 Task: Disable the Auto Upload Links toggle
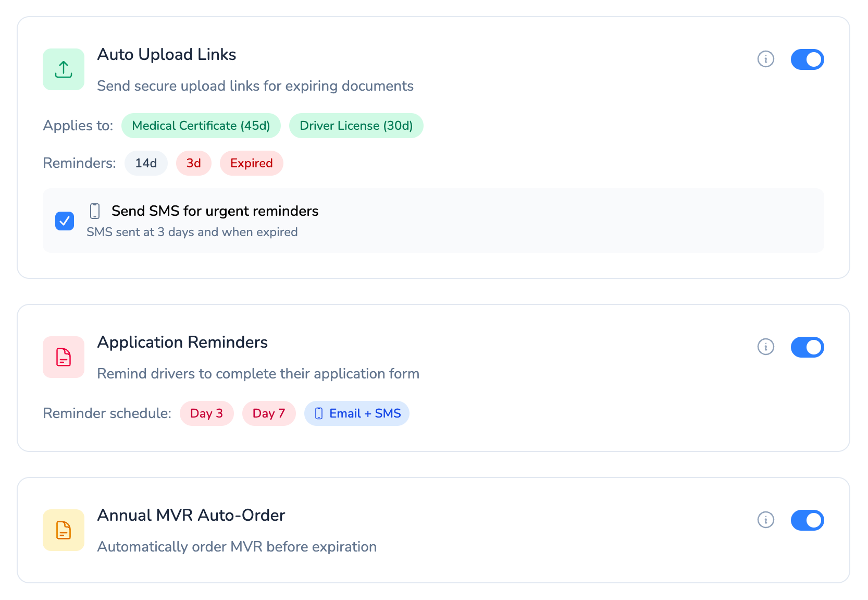[807, 59]
